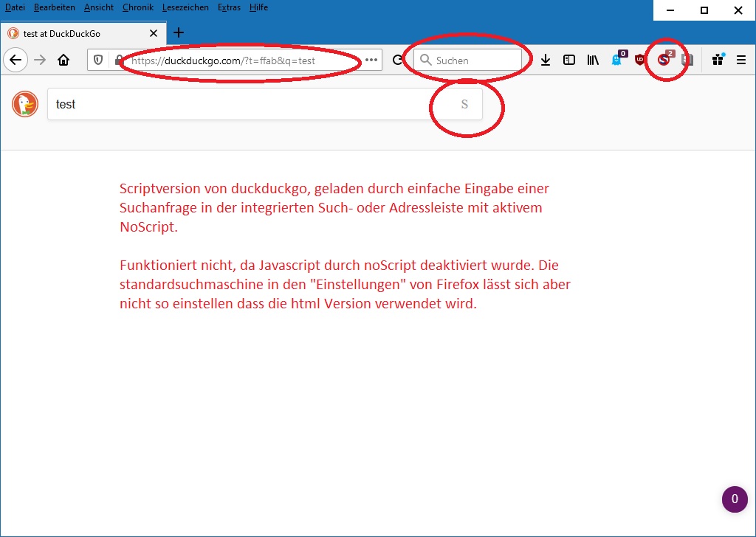756x537 pixels.
Task: Click the grey extension icon next to NoScript
Action: 687,60
